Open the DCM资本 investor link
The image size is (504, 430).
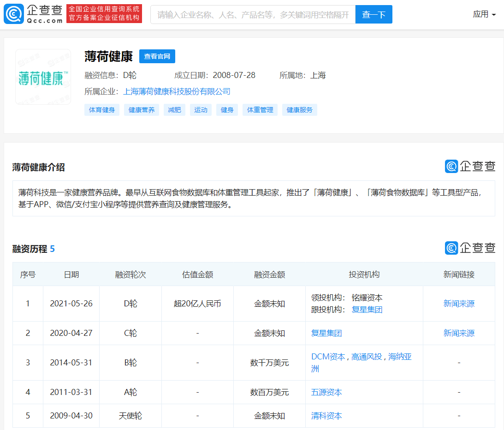tap(328, 357)
